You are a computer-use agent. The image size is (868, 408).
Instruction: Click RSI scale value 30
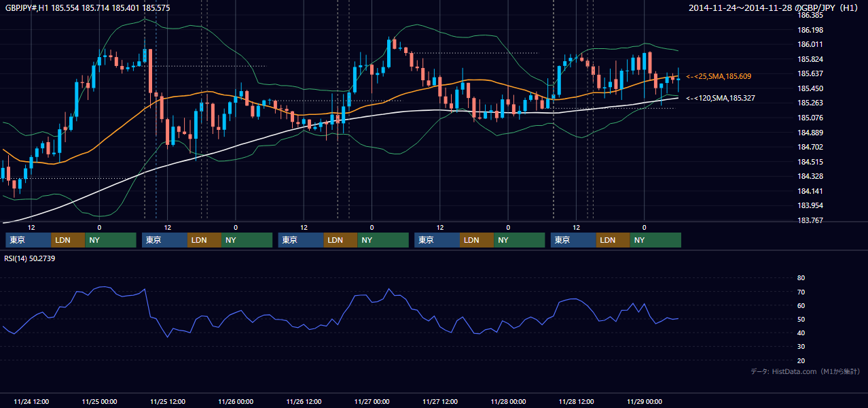801,347
